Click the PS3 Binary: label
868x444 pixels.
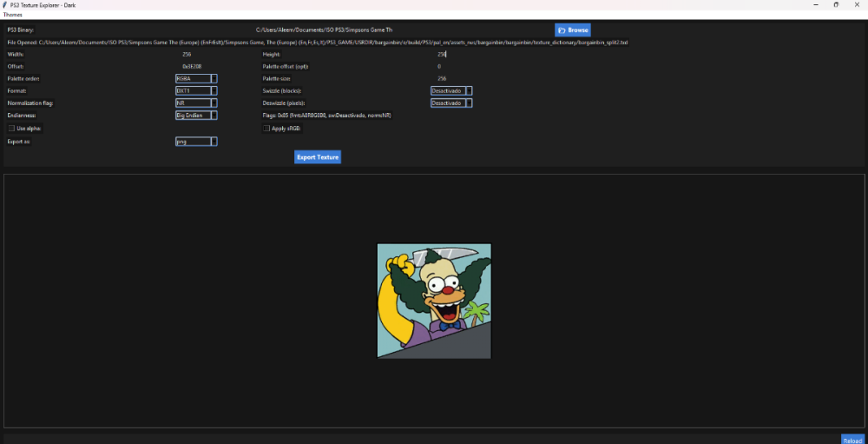pyautogui.click(x=21, y=30)
